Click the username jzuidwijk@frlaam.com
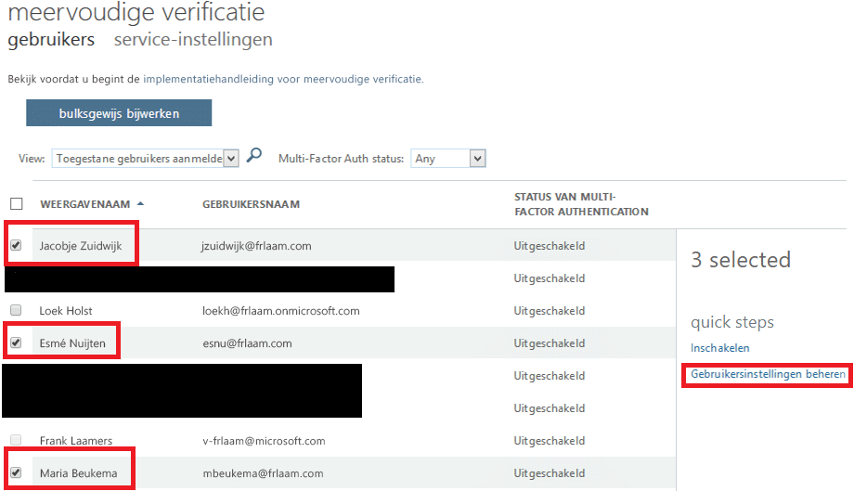854x504 pixels. coord(256,246)
